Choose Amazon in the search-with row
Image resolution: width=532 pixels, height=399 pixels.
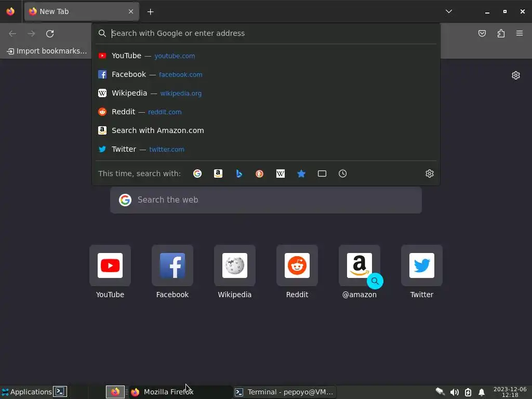point(218,174)
